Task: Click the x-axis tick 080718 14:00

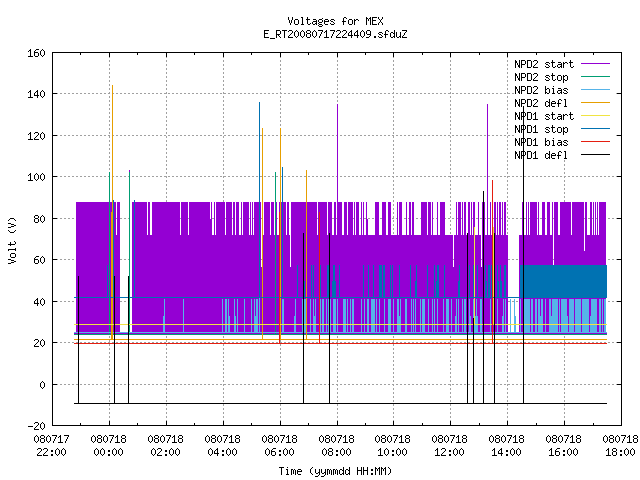Action: click(x=507, y=446)
